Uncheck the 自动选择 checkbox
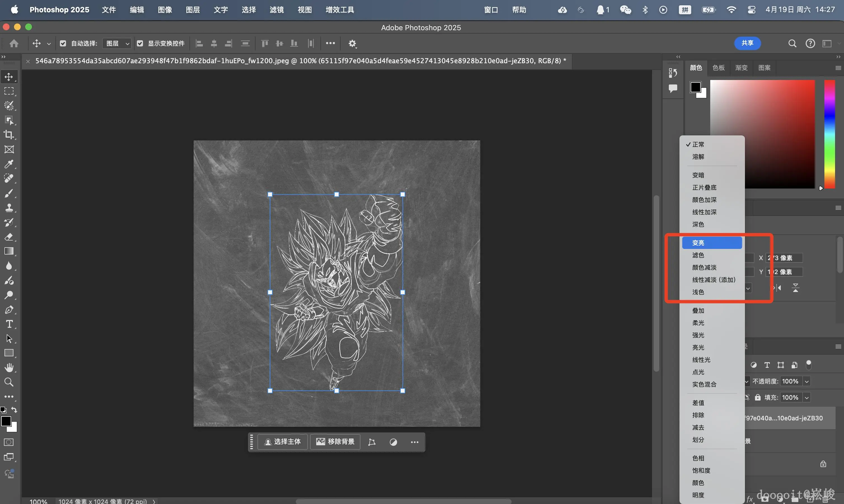Image resolution: width=844 pixels, height=504 pixels. (x=63, y=43)
